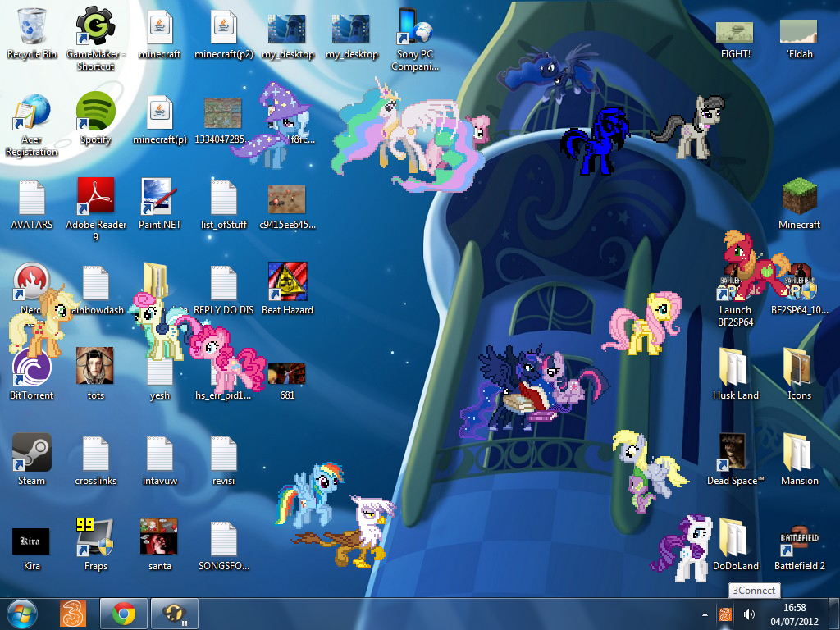Image resolution: width=840 pixels, height=630 pixels.
Task: Open the clock showing 16:58
Action: pyautogui.click(x=794, y=614)
